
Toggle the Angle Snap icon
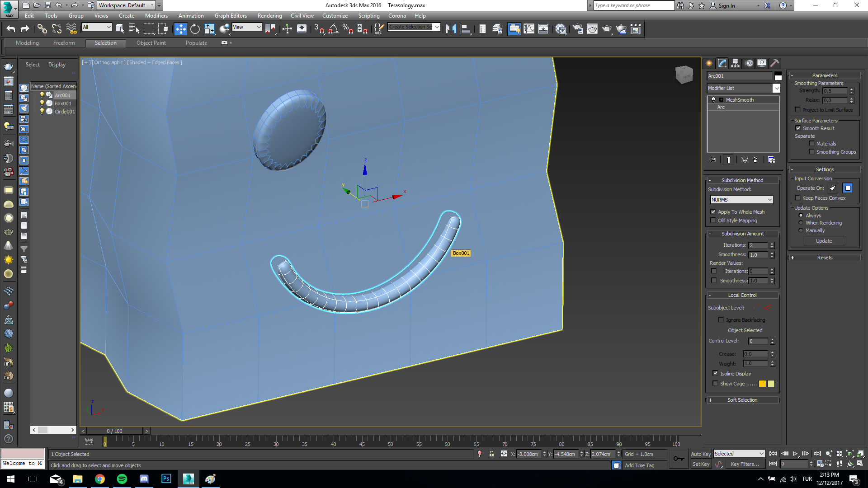click(x=333, y=29)
